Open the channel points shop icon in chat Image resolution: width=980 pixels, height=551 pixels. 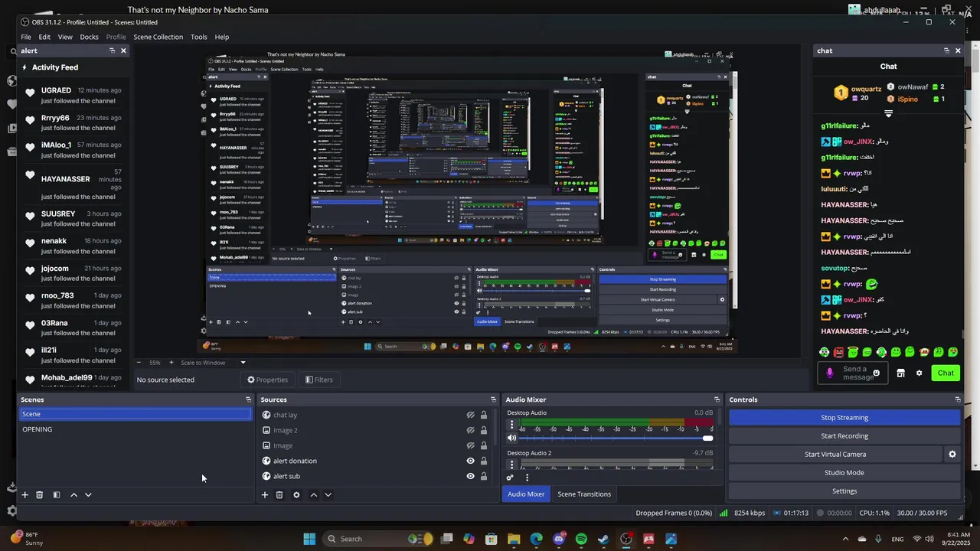(x=901, y=373)
